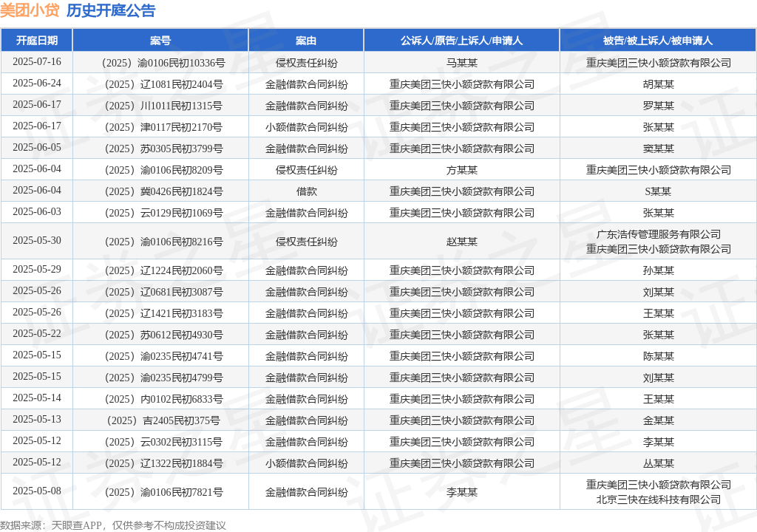Viewport: 757px width, 532px height.
Task: Click the 被告/被上诉人/被申请人 column header
Action: [658, 41]
